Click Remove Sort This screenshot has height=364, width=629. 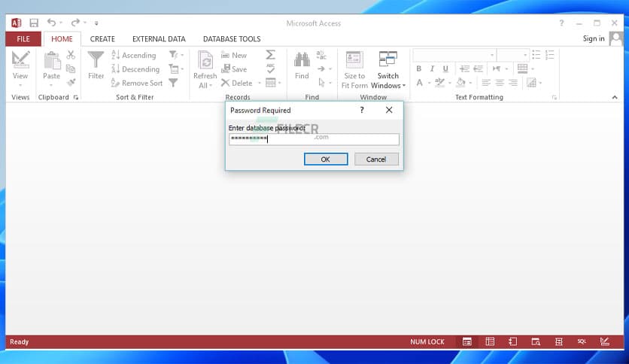coord(137,83)
